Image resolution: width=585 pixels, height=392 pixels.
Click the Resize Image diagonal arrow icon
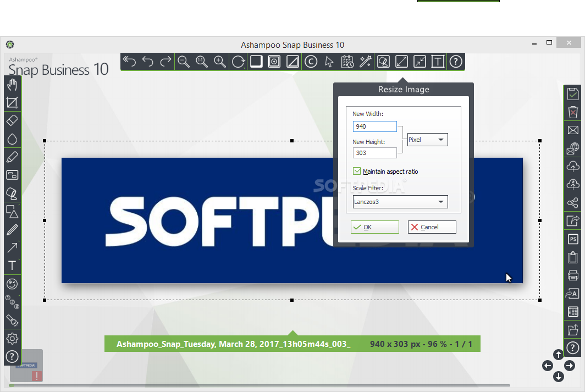click(x=401, y=62)
